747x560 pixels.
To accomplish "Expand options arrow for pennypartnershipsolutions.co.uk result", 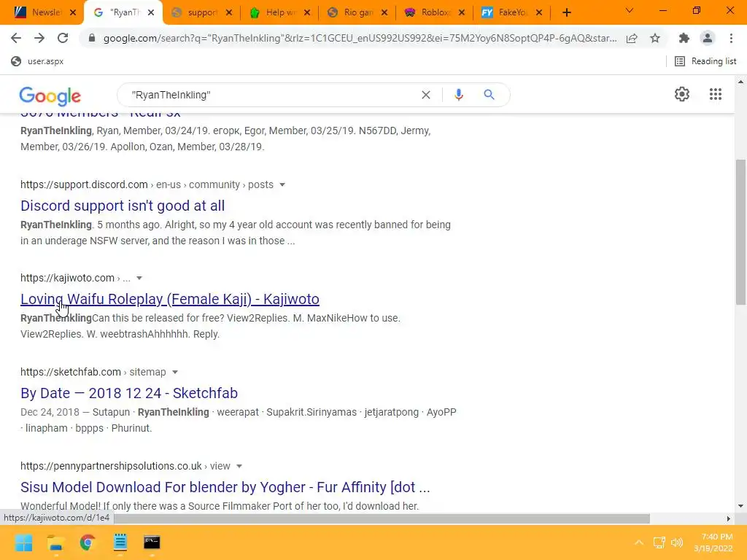I will (239, 466).
